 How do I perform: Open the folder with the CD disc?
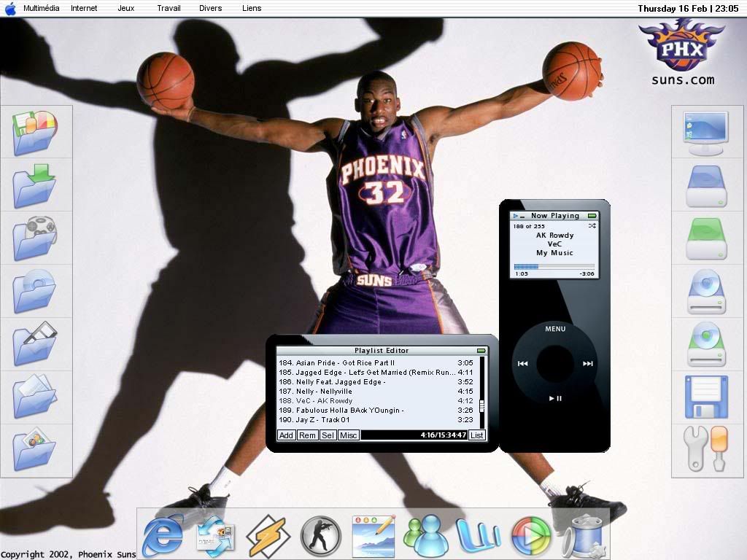(x=35, y=291)
